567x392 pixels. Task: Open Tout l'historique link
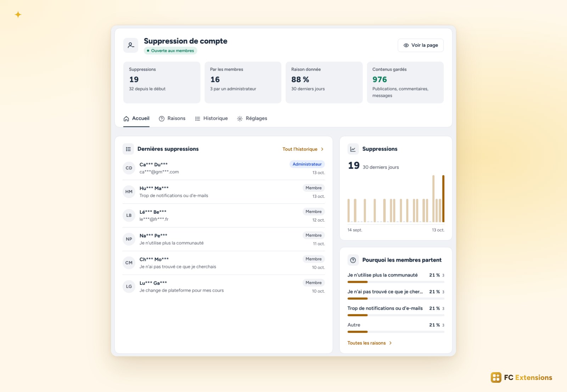(303, 149)
